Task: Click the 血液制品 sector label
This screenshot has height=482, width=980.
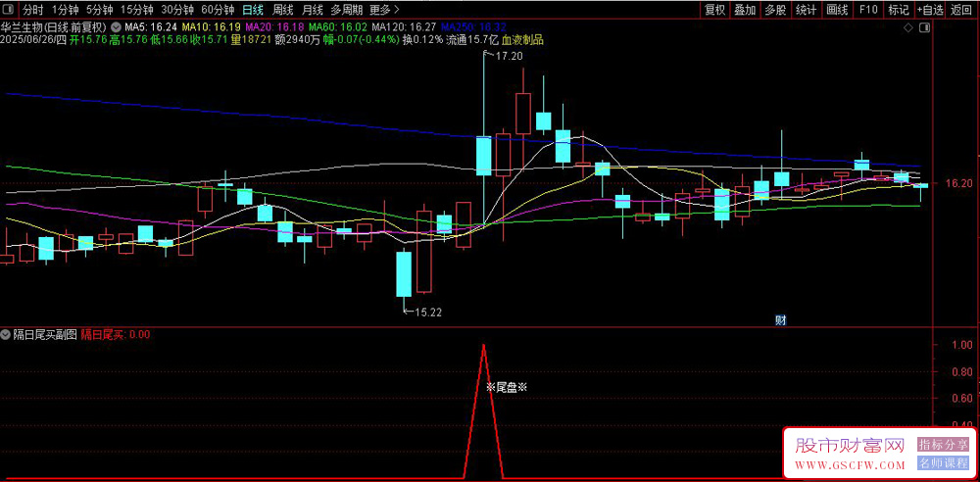Action: (x=522, y=39)
